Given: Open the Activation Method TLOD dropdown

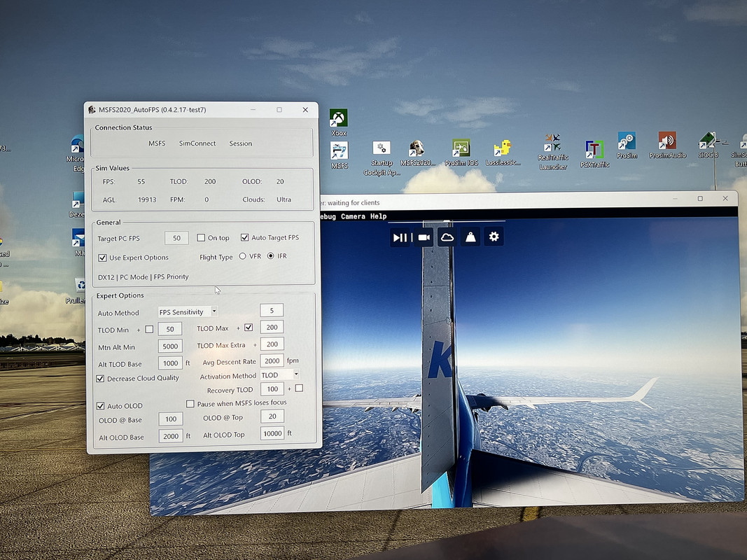Looking at the screenshot, I should (x=280, y=374).
